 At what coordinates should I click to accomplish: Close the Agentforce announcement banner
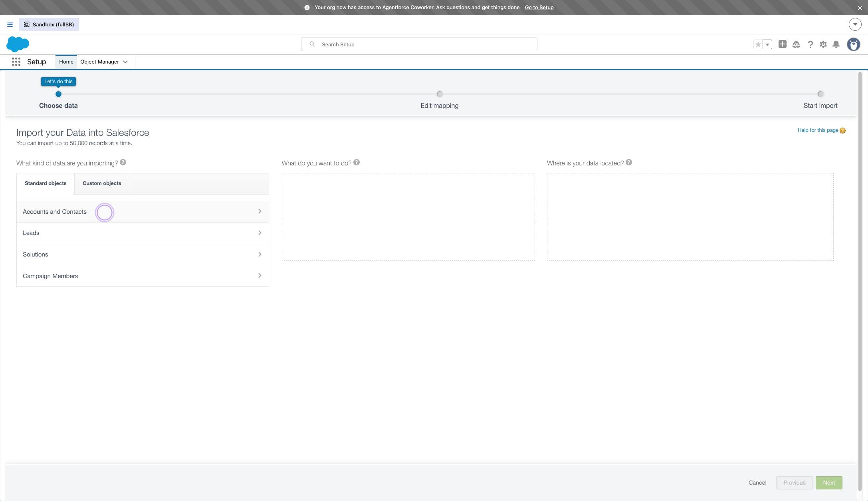point(860,8)
